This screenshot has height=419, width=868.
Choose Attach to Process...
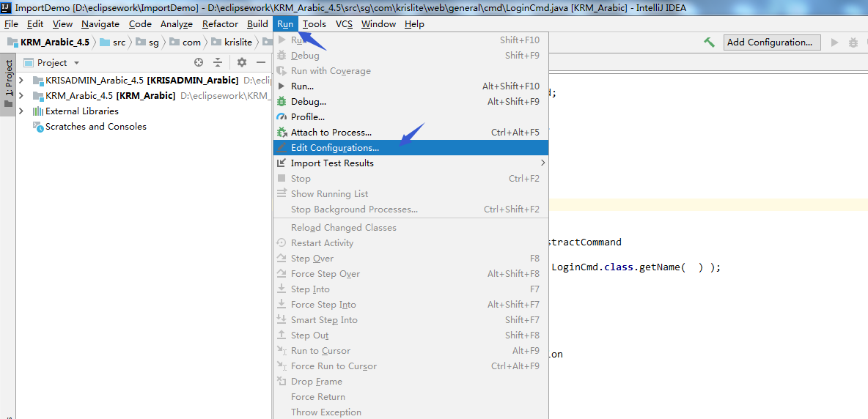click(411, 133)
